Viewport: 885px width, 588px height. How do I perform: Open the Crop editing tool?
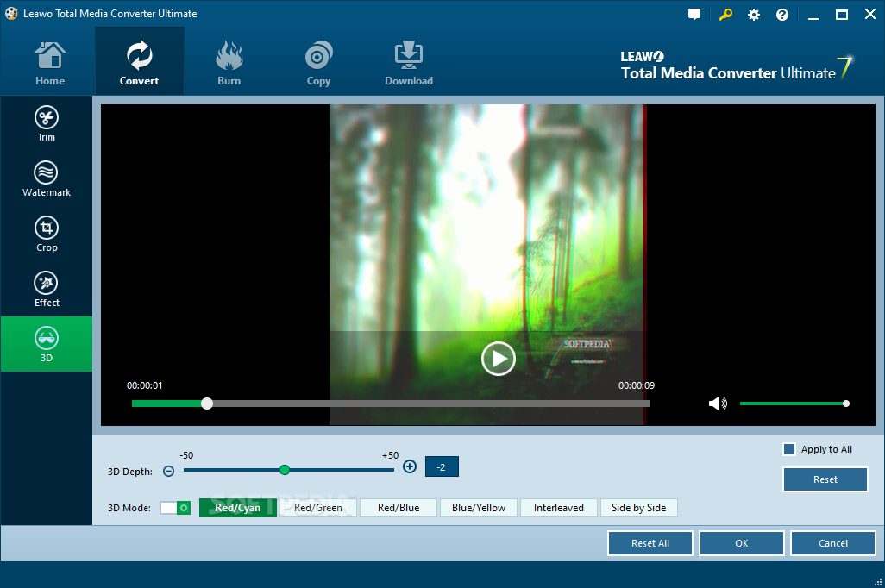click(x=47, y=235)
